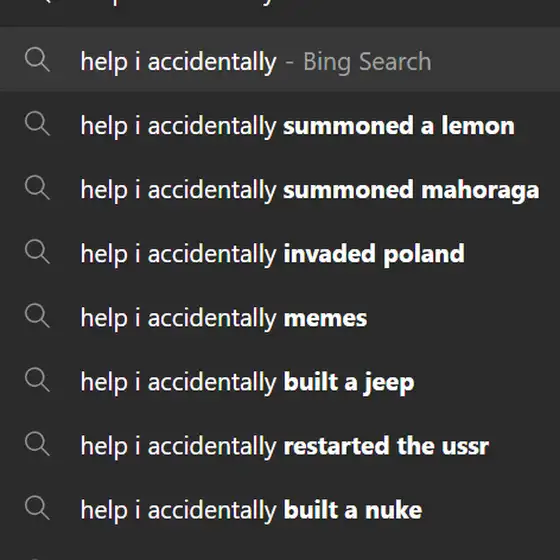Choose 'help i accidentally restarted the ussr'

point(280,446)
